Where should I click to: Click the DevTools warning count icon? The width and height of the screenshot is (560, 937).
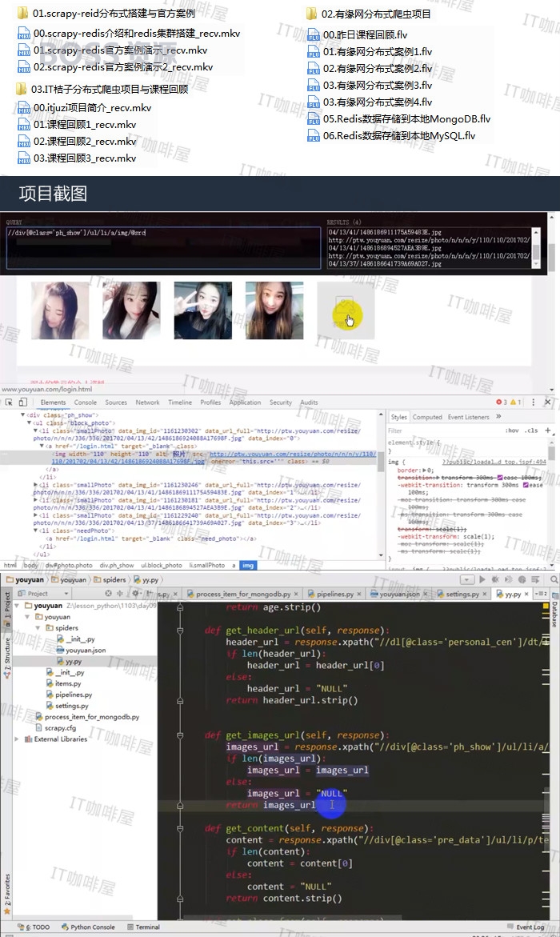pyautogui.click(x=514, y=402)
